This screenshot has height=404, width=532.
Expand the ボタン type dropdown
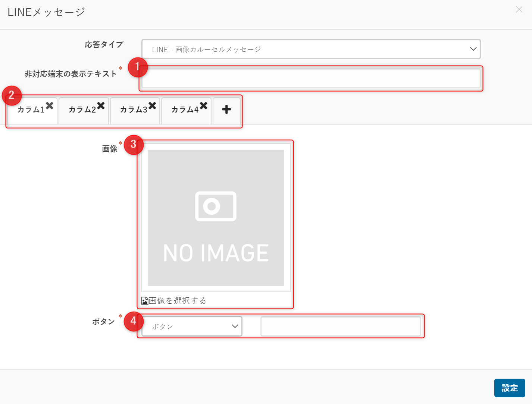192,326
